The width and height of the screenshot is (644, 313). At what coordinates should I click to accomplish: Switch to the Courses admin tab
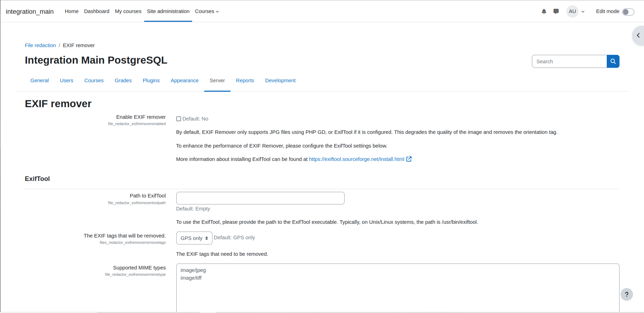point(94,80)
